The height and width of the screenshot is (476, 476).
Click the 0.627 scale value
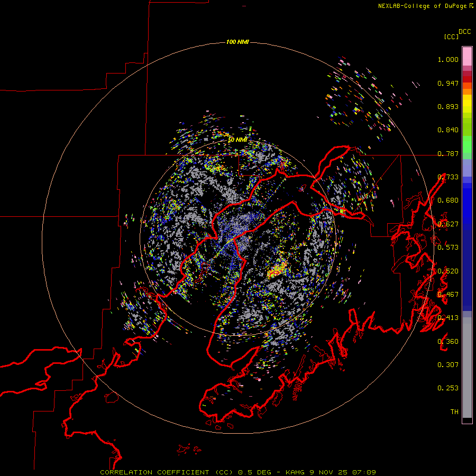(x=448, y=224)
